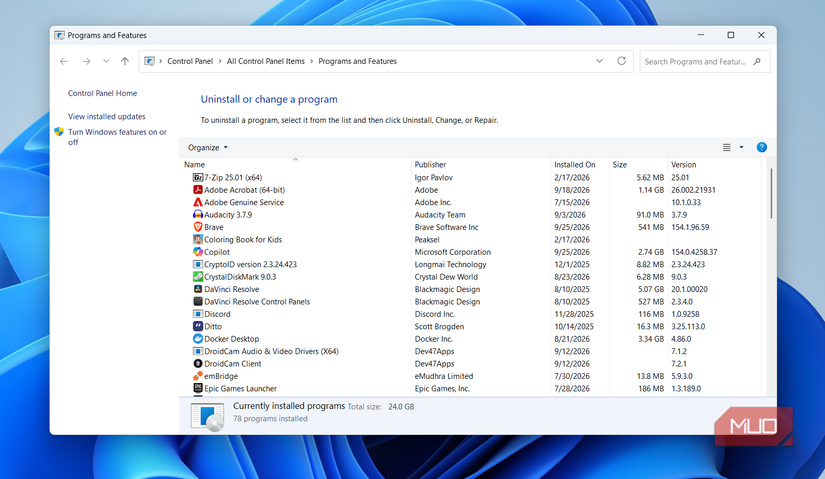
Task: Select the CrystalDiskMark 9.0.3 icon
Action: point(198,277)
